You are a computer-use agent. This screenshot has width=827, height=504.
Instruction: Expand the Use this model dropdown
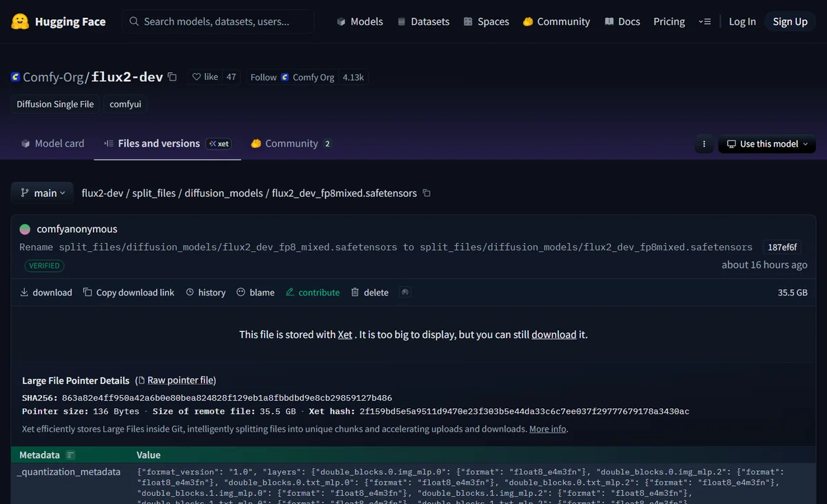pos(767,144)
